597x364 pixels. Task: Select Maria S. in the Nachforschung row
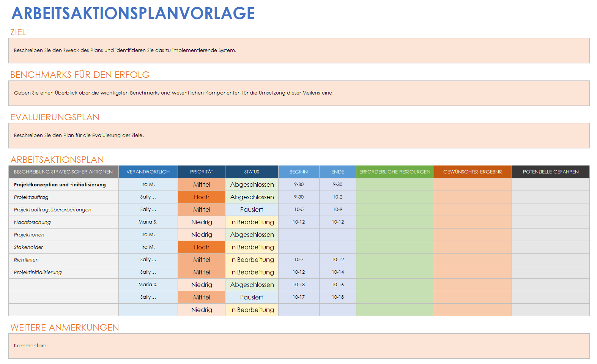pos(148,222)
